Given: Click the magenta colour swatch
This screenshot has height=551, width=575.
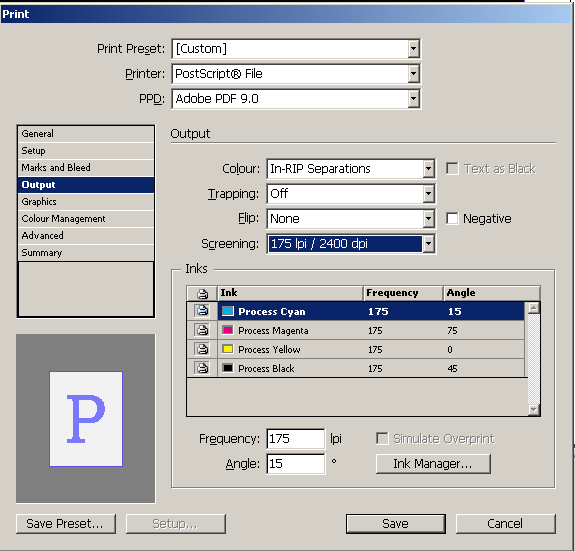Looking at the screenshot, I should tap(228, 330).
